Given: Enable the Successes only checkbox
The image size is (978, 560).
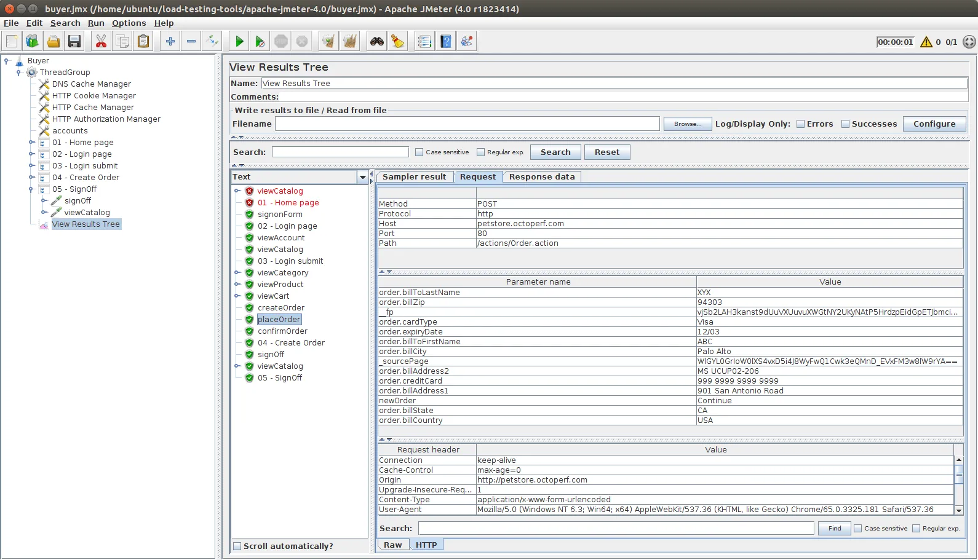Looking at the screenshot, I should coord(845,124).
